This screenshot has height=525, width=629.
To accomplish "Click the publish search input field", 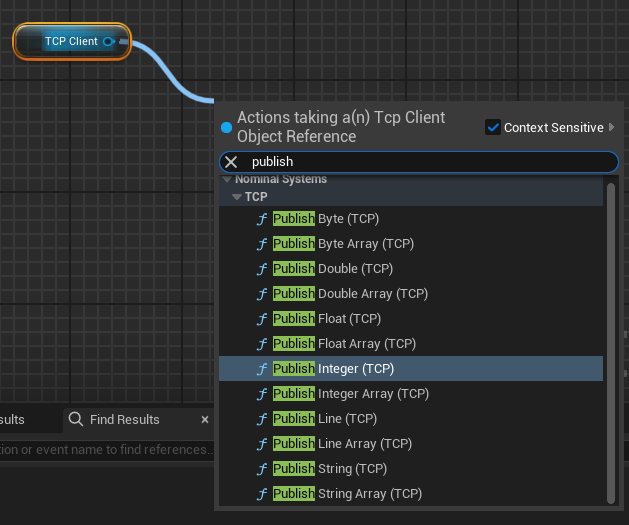I will coord(430,162).
